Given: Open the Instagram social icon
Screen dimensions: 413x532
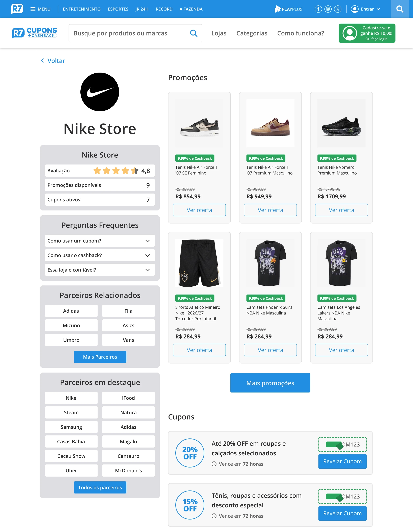Looking at the screenshot, I should (x=328, y=9).
